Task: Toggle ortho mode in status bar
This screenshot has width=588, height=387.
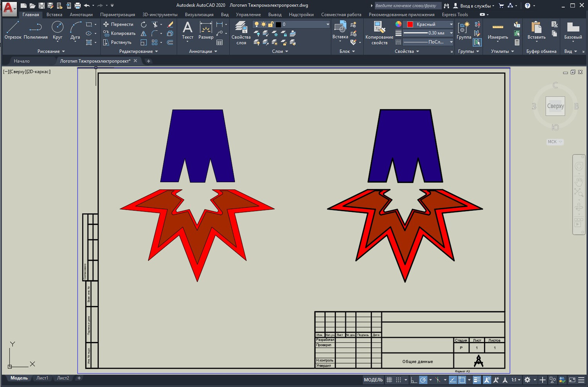Action: click(414, 380)
